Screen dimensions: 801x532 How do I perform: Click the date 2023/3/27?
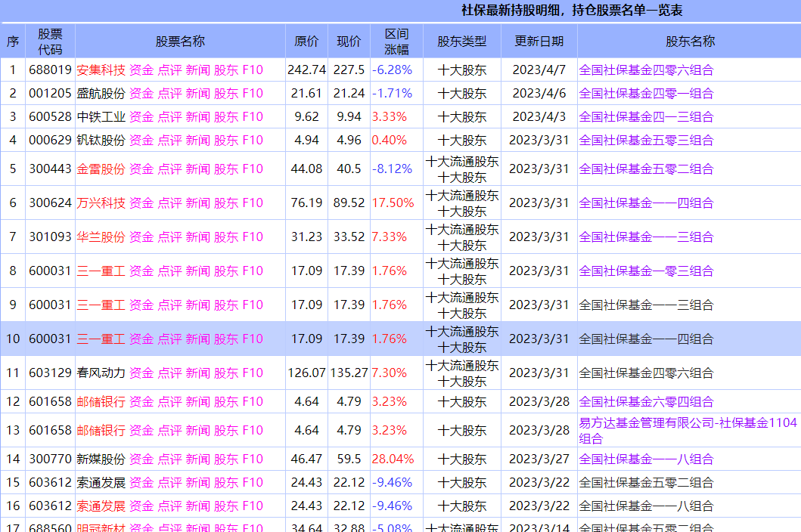pyautogui.click(x=539, y=459)
